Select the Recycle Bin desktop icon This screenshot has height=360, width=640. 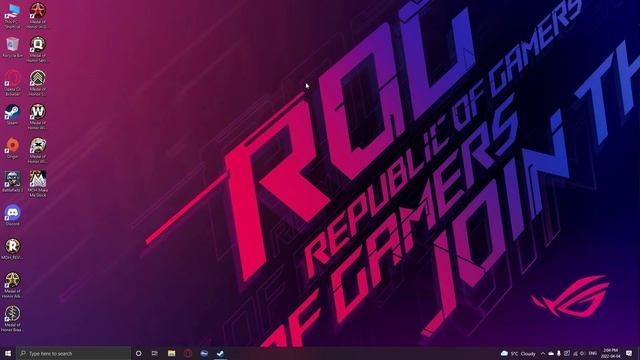[12, 47]
